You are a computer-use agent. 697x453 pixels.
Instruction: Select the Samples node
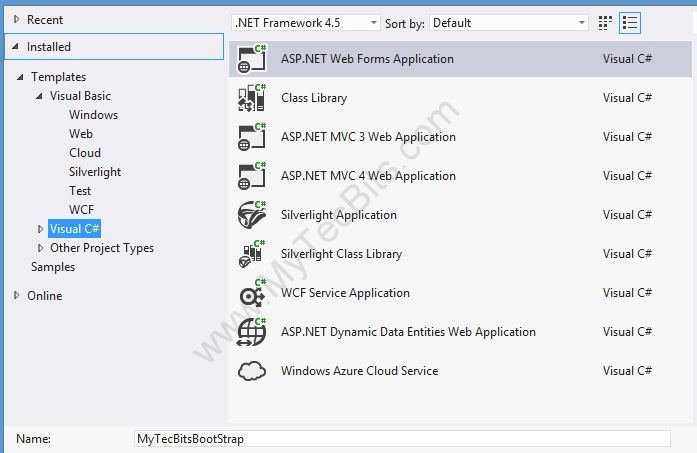(x=53, y=267)
